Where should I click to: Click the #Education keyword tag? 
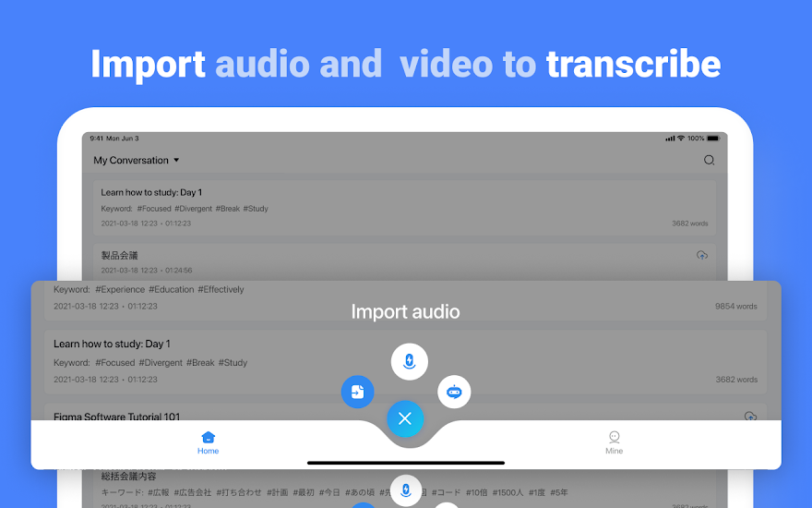coord(171,289)
